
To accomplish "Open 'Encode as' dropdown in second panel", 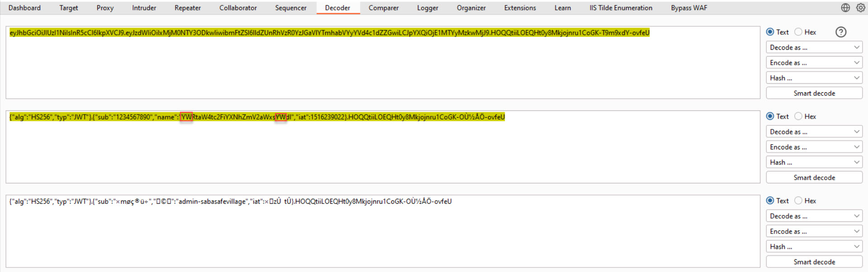I will (814, 147).
